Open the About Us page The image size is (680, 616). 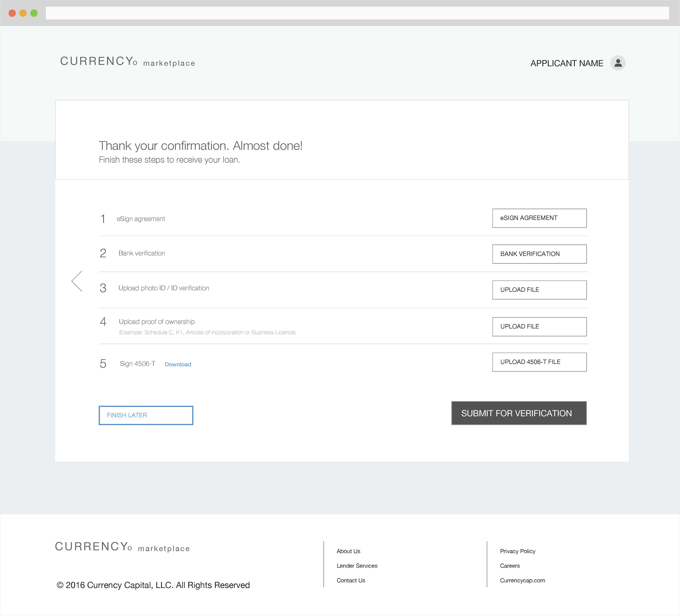348,551
